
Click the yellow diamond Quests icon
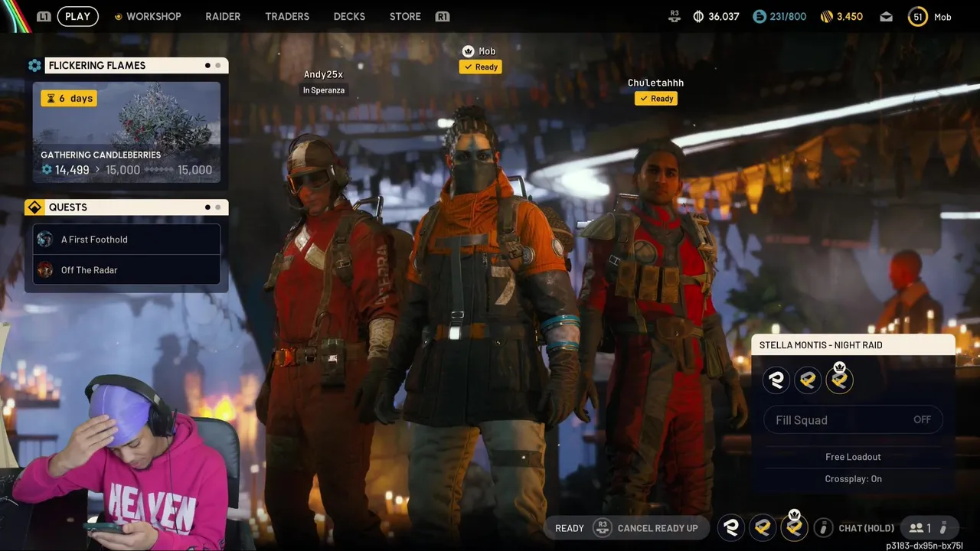click(x=34, y=207)
